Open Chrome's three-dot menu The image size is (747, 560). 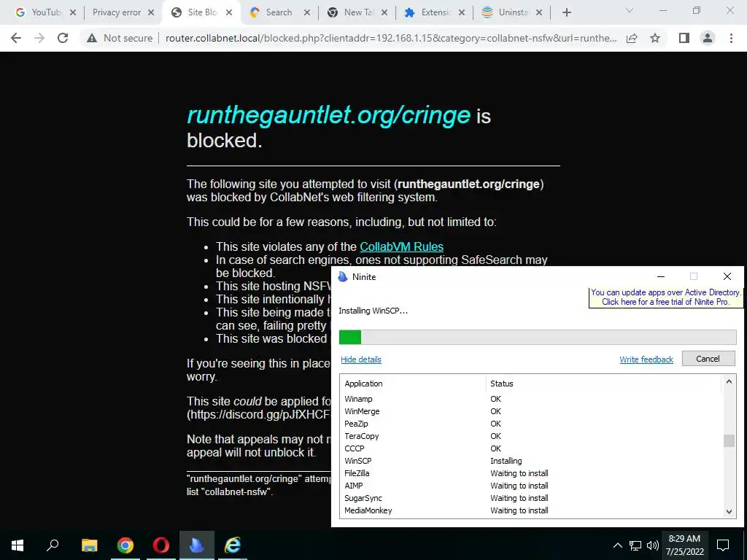click(731, 38)
